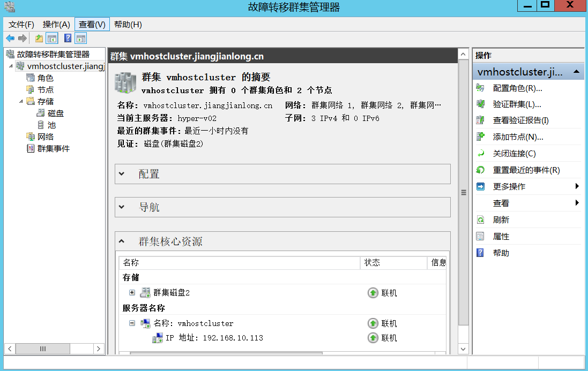The height and width of the screenshot is (371, 588).
Task: Click the 状态 column header
Action: click(394, 263)
